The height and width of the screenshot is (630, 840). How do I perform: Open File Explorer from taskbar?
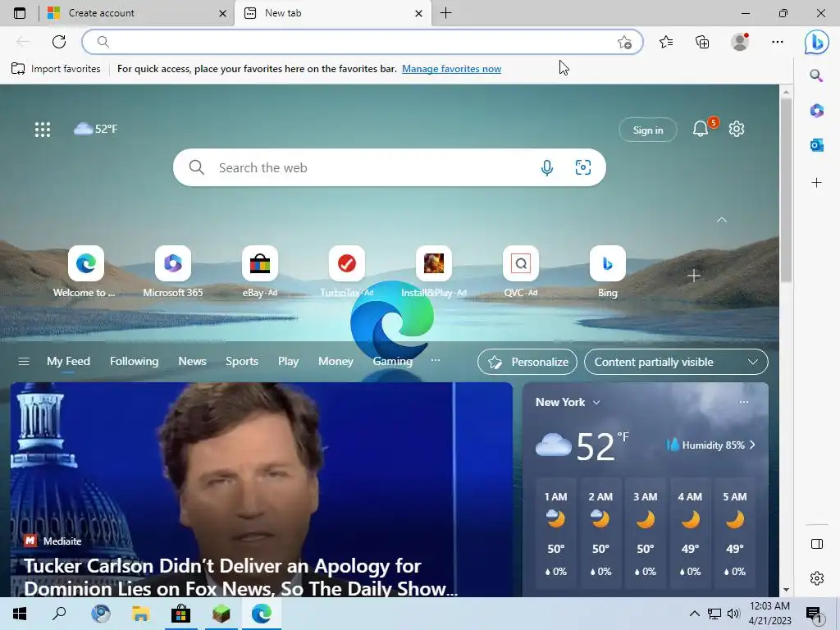(141, 614)
